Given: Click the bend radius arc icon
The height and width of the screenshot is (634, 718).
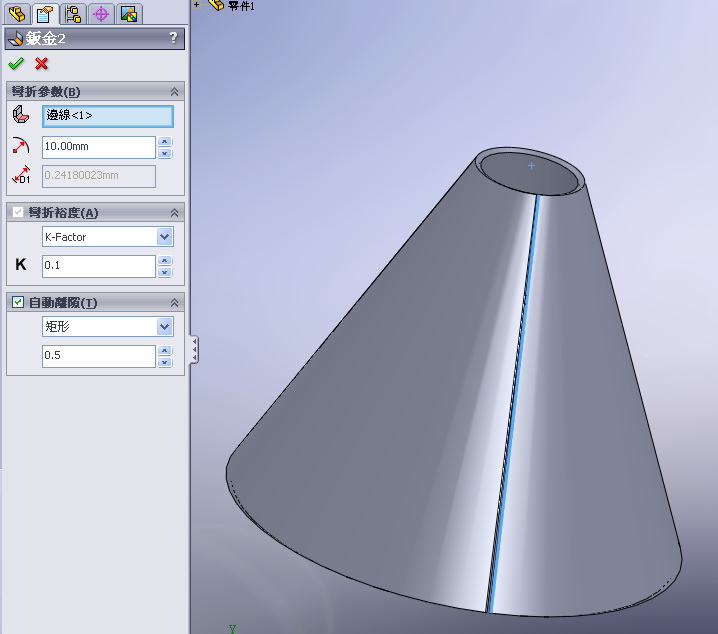Looking at the screenshot, I should tap(21, 146).
